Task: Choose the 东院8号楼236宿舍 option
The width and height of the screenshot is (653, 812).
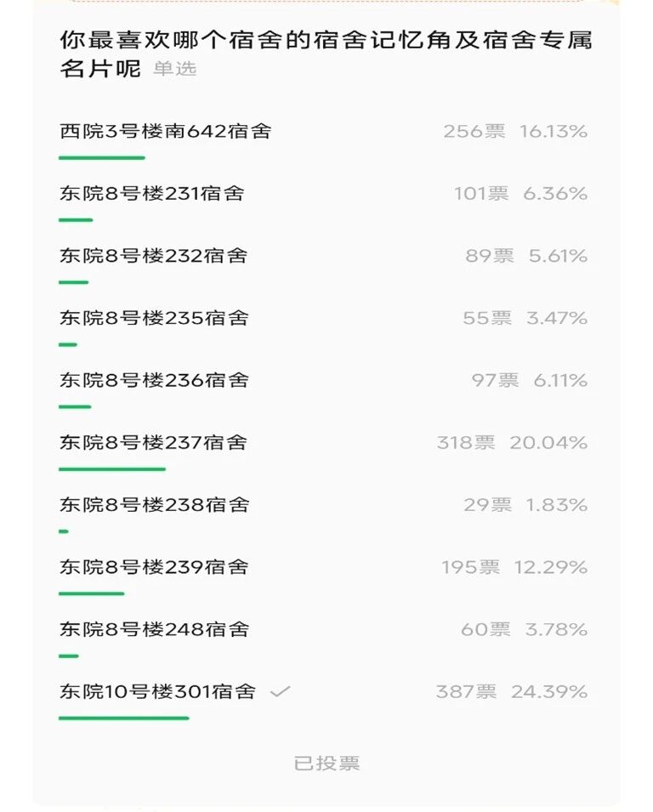Action: (154, 380)
